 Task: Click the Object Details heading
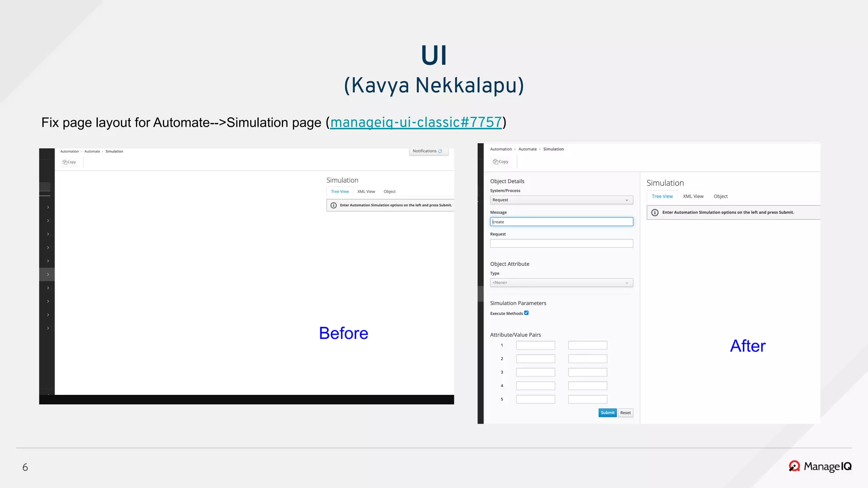(507, 181)
